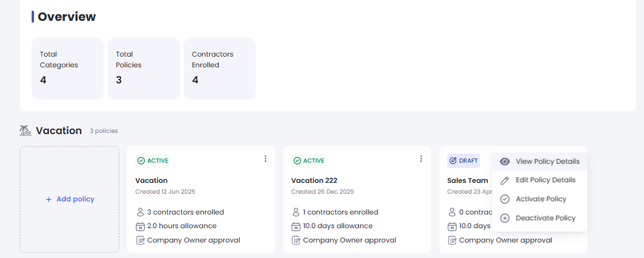Click calendar allowance icon on Vacation 222 card
Viewport: 644px width, 258px height.
[296, 226]
